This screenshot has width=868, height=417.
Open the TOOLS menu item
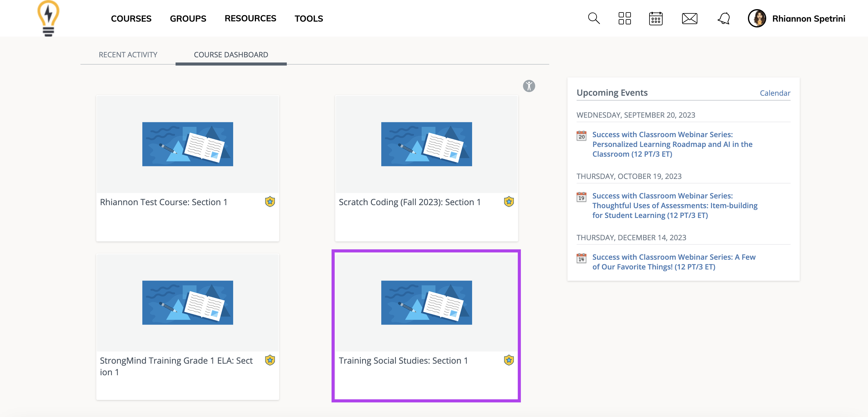click(x=309, y=18)
